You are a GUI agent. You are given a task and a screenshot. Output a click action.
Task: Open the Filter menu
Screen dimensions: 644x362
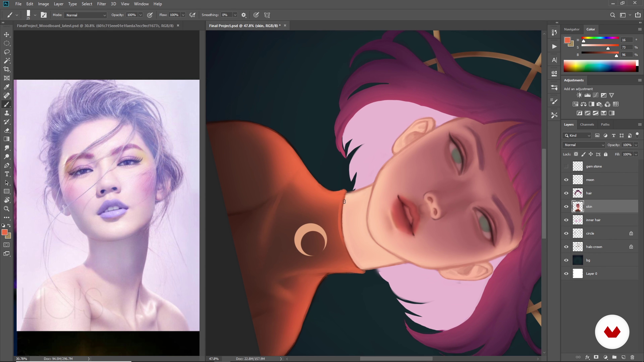pos(101,4)
